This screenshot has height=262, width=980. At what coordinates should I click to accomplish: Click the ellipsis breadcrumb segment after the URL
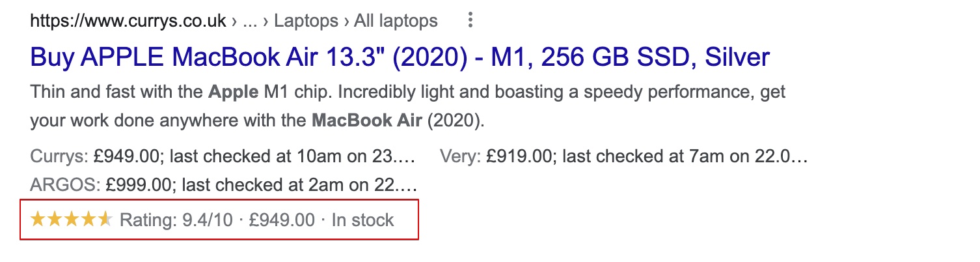click(x=249, y=21)
